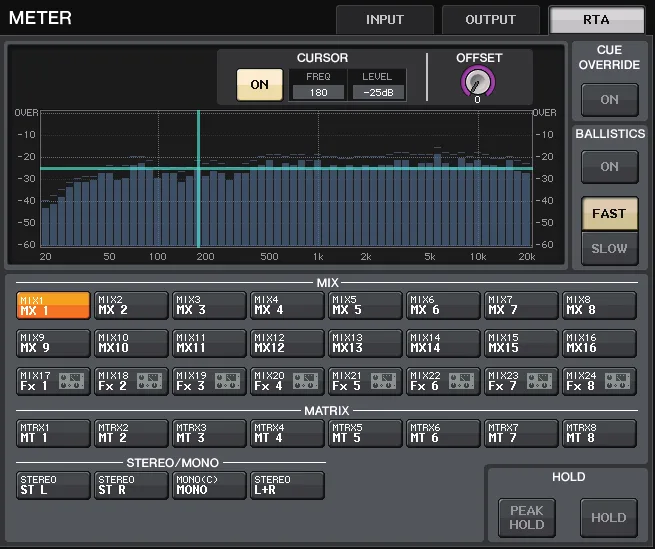Select MTRX6 MT 6 matrix
This screenshot has height=549, width=655.
(443, 434)
